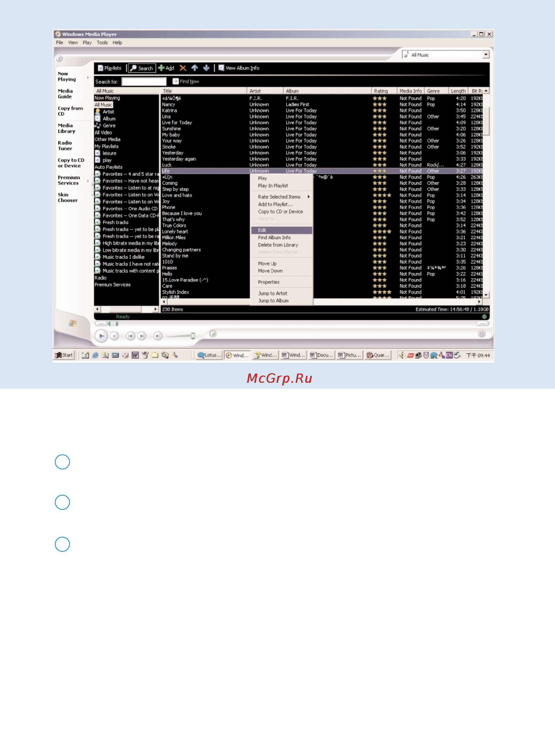Choose Edit in the context menu
This screenshot has width=555, height=756.
[x=281, y=230]
